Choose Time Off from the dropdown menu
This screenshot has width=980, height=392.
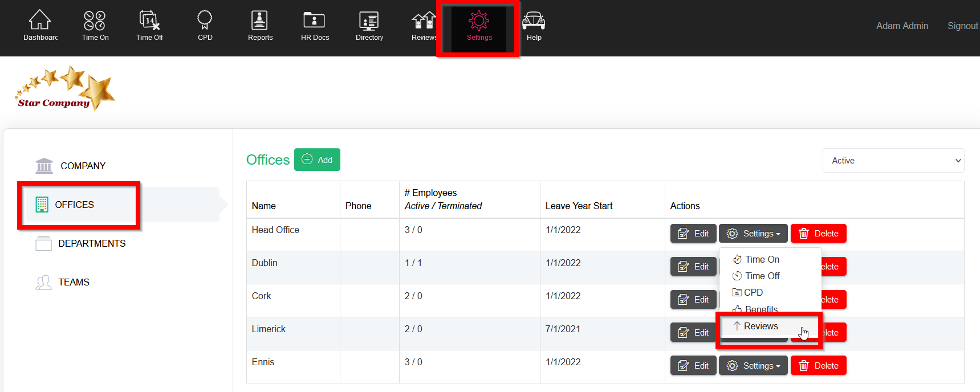pos(762,276)
